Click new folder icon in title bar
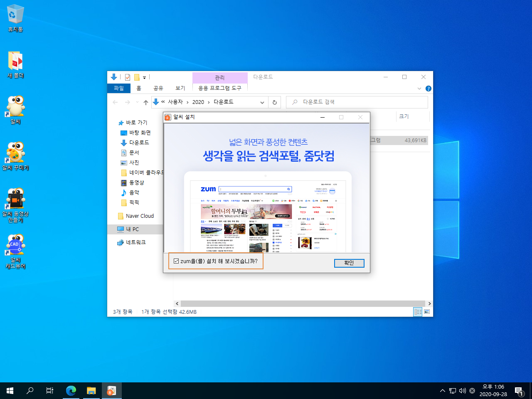The width and height of the screenshot is (532, 399). (x=137, y=77)
